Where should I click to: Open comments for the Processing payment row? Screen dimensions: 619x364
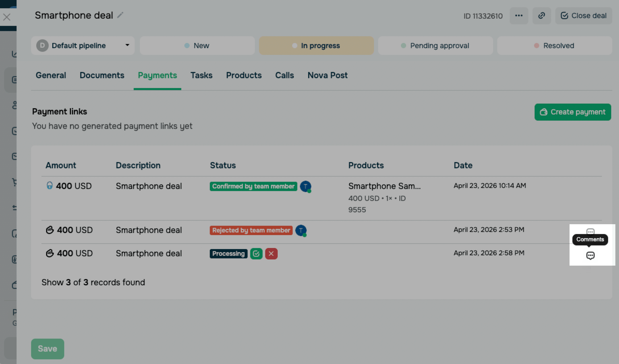coord(590,256)
